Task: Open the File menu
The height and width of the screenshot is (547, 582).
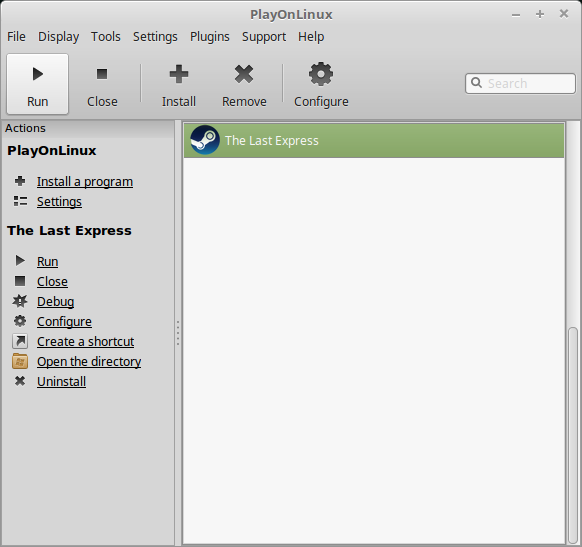Action: coord(16,37)
